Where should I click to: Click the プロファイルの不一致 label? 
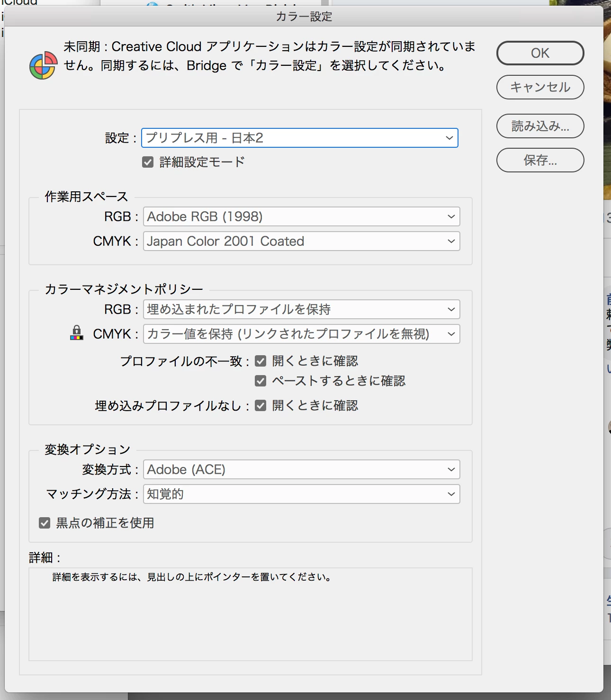click(185, 361)
